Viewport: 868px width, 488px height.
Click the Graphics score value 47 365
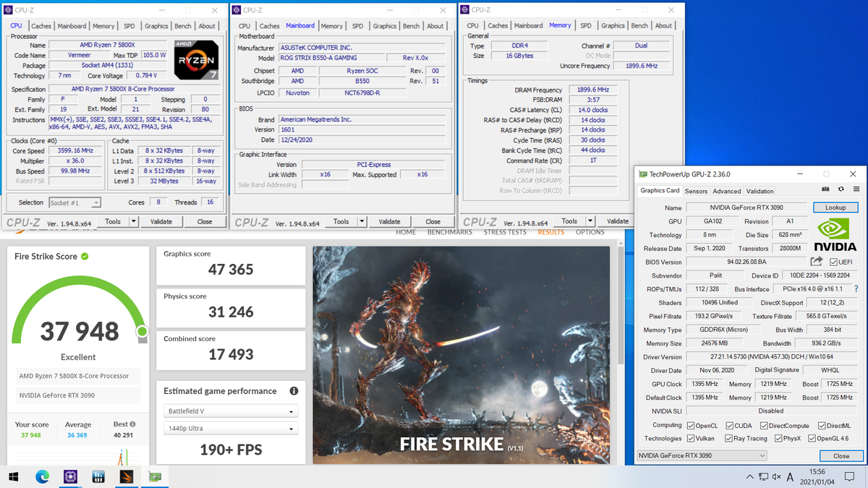coord(231,270)
